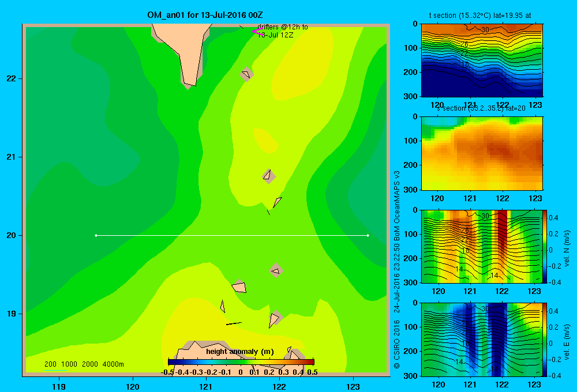Click longitude label 119 under main map
Viewport: 577px width, 392px height.
click(59, 386)
